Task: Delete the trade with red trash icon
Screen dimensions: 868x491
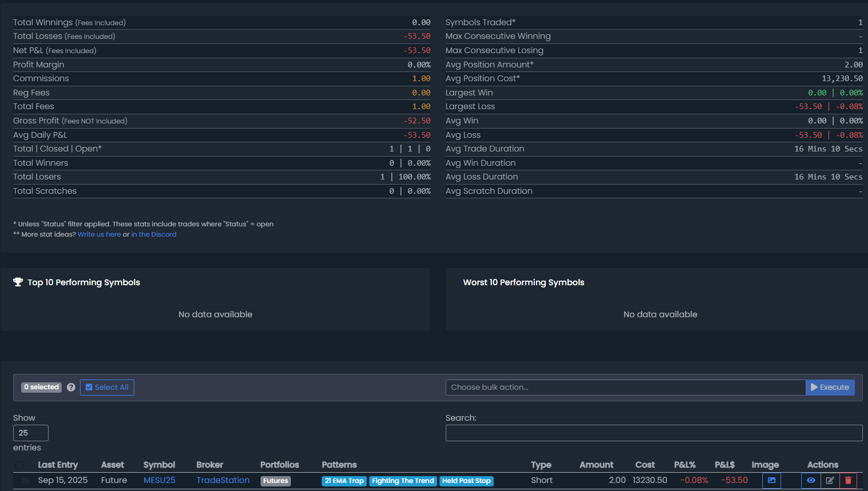Action: click(848, 481)
